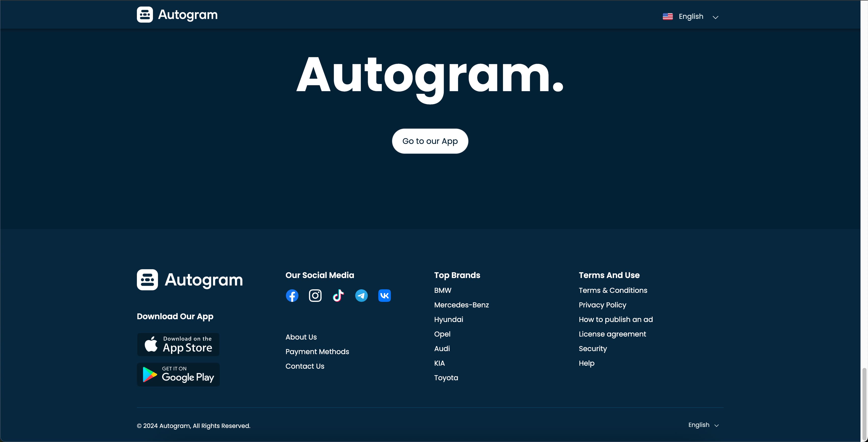The image size is (868, 442).
Task: Open the VK social media icon
Action: point(385,295)
